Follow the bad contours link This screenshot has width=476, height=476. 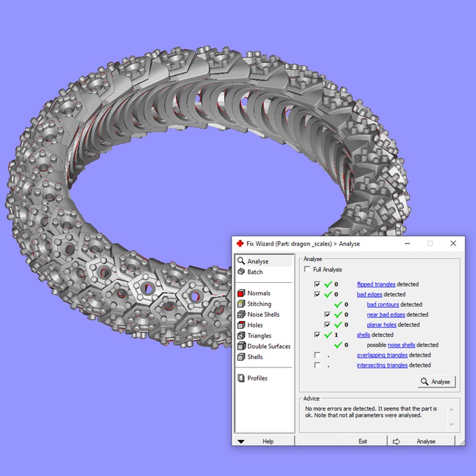point(383,304)
